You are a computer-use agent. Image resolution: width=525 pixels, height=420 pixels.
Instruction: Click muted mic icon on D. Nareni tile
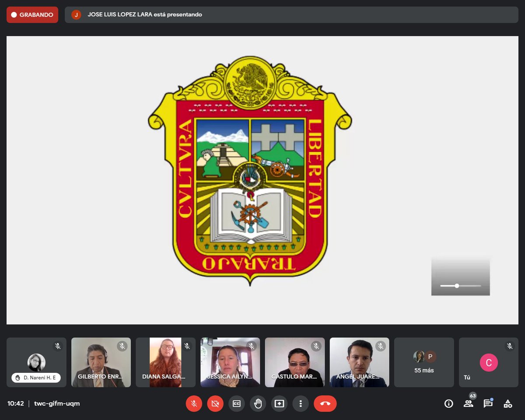pos(57,346)
